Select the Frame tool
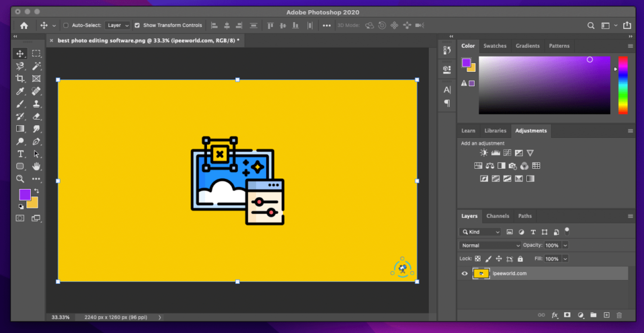The height and width of the screenshot is (333, 644). coord(36,79)
